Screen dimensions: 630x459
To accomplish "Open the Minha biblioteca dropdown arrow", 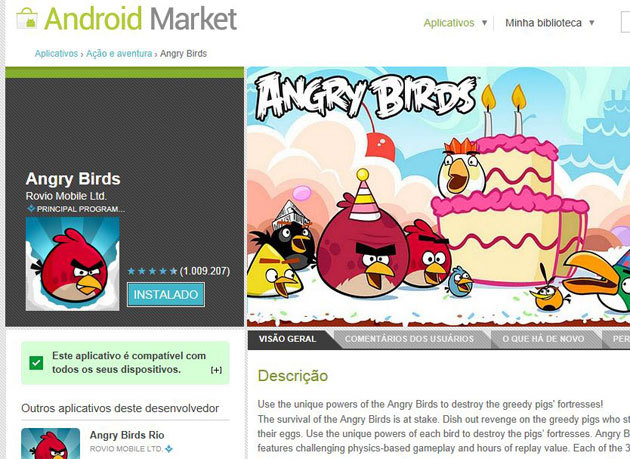I will [591, 23].
